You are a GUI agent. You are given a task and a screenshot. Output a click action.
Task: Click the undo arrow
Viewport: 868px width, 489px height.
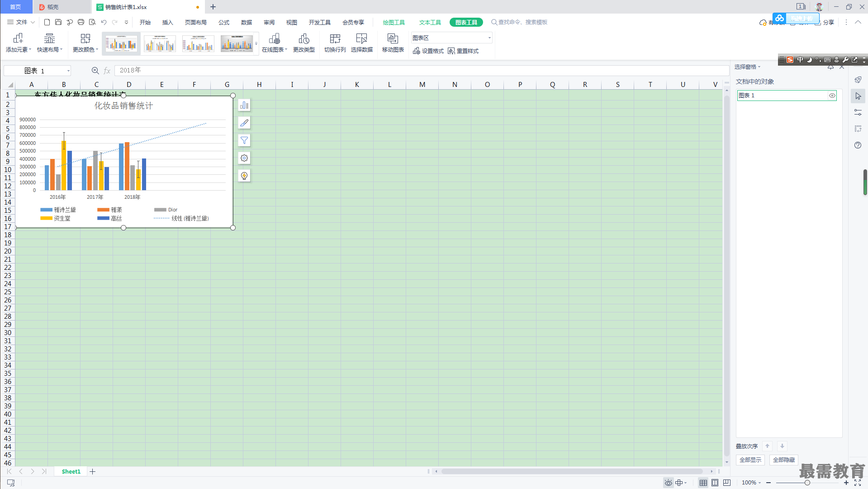[104, 22]
